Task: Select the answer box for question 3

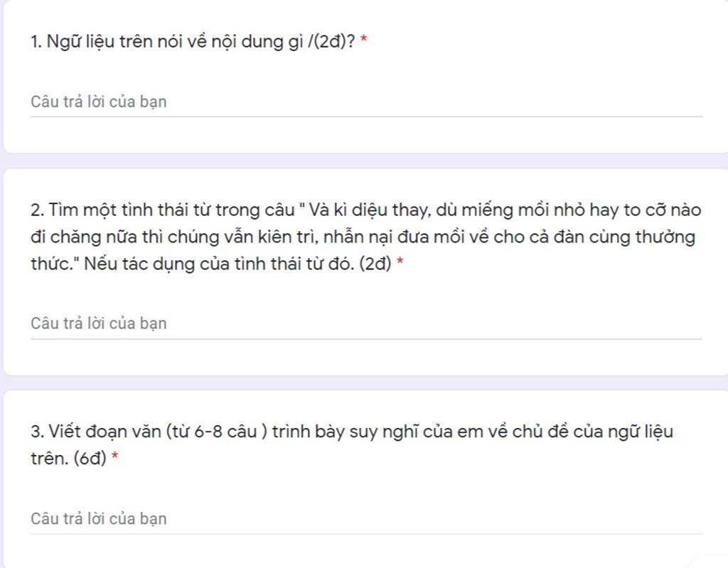Action: [366, 519]
